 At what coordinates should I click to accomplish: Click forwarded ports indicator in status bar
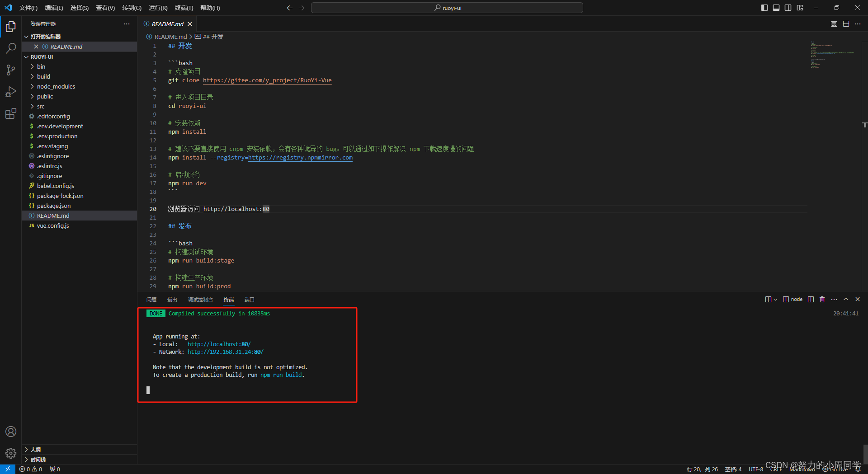(55, 469)
